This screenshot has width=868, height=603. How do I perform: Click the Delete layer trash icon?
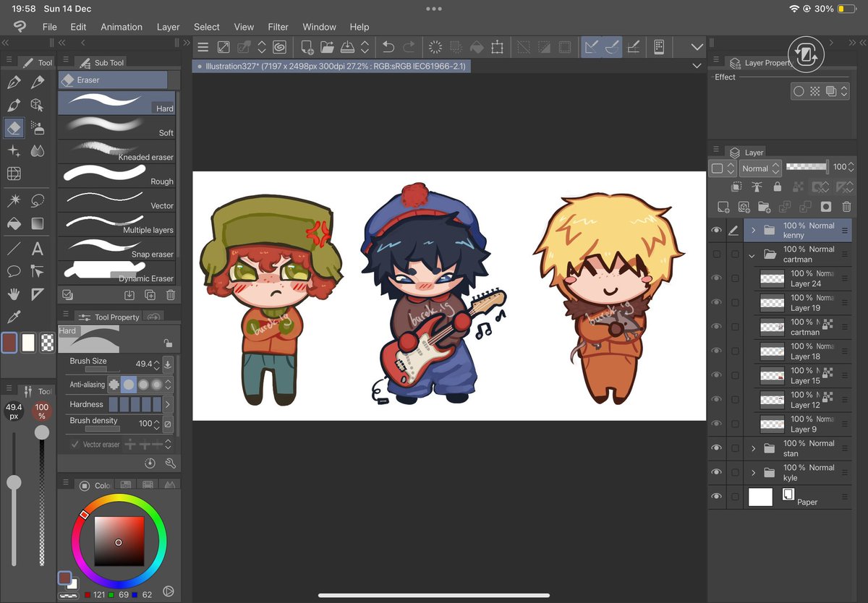[x=846, y=207]
